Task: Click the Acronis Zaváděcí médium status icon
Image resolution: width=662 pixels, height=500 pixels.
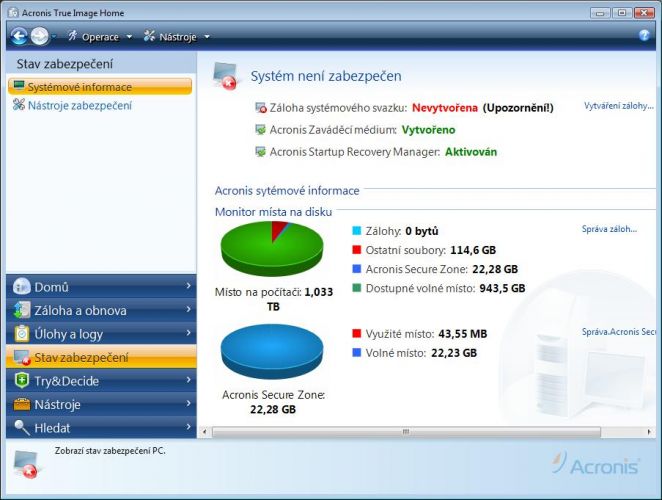Action: coord(261,129)
